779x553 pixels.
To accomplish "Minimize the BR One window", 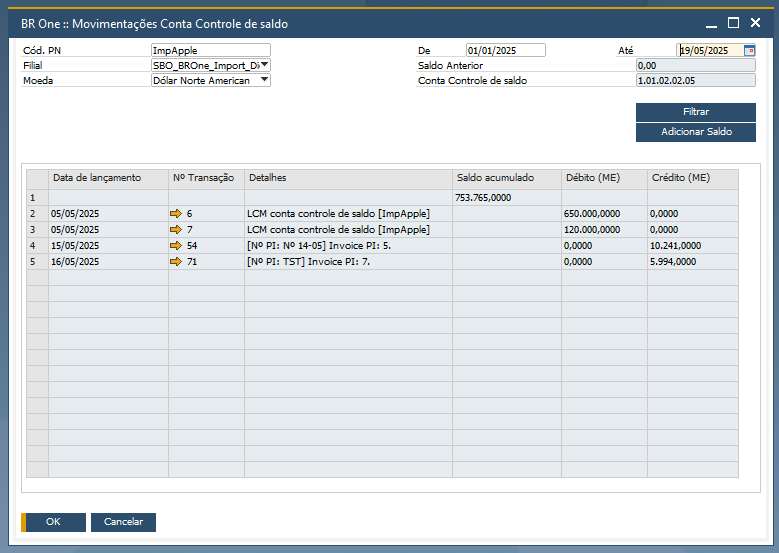I will [711, 24].
